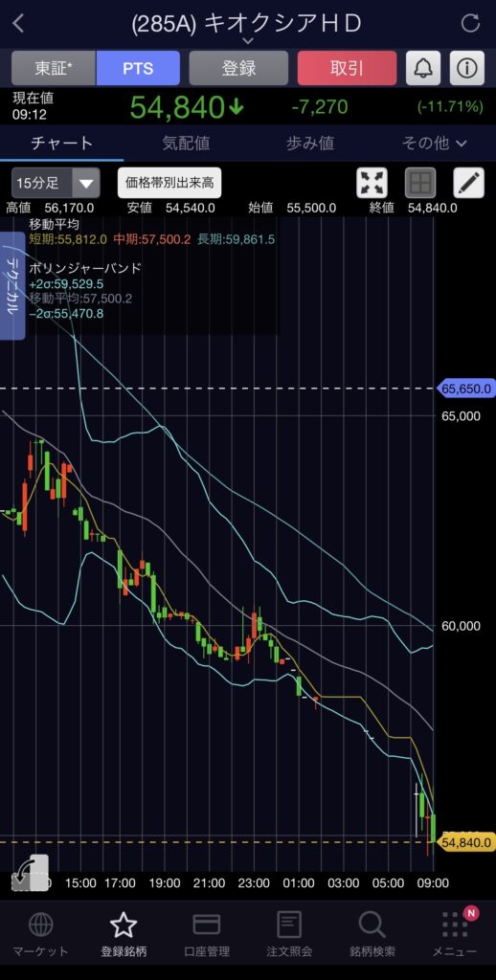Open the テクニカル side panel
The image size is (496, 980).
click(12, 285)
